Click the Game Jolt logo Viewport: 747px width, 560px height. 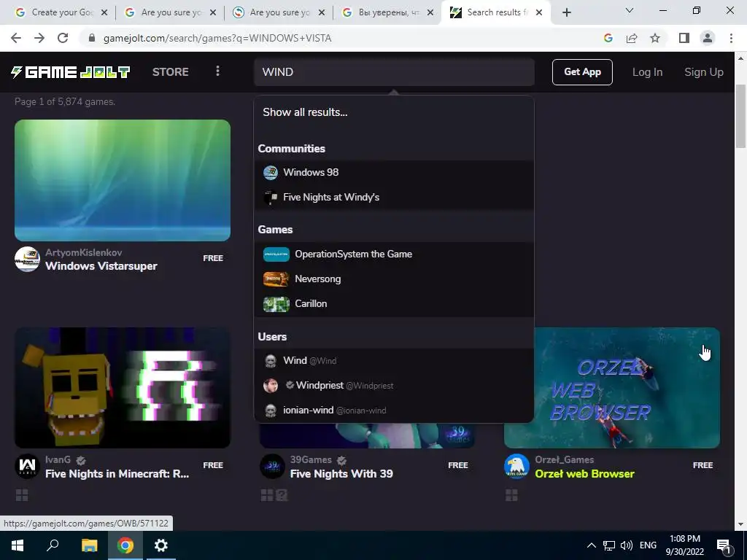click(71, 72)
